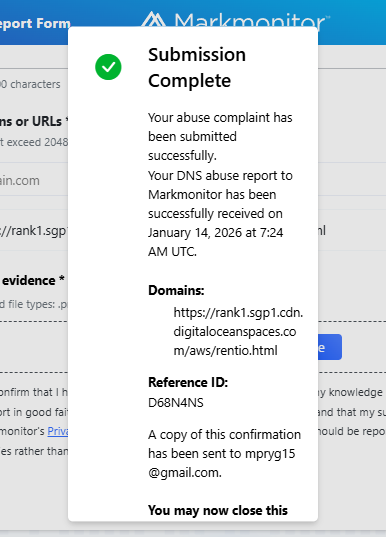Click the Reference ID label
Image resolution: width=386 pixels, height=537 pixels.
188,382
